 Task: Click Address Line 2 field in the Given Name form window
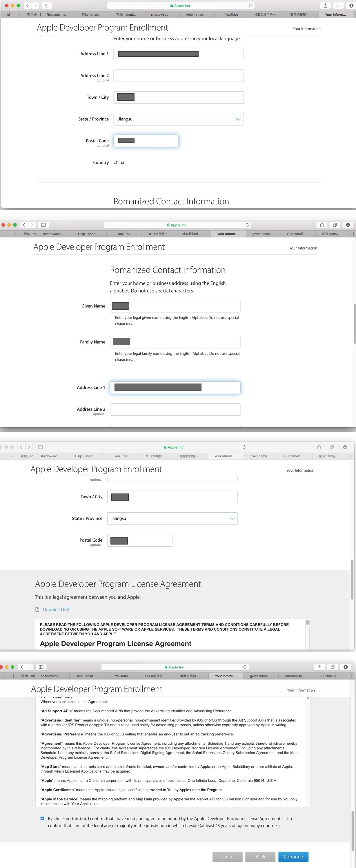pos(175,409)
